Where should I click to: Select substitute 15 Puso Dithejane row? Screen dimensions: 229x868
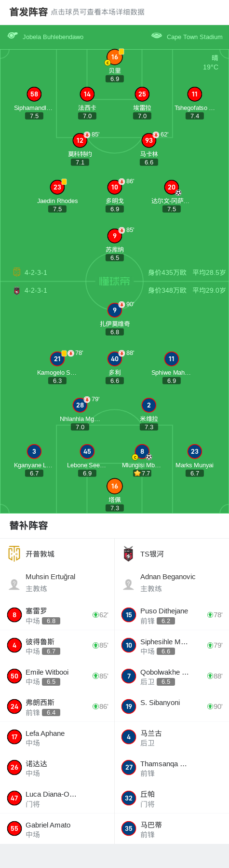(172, 615)
